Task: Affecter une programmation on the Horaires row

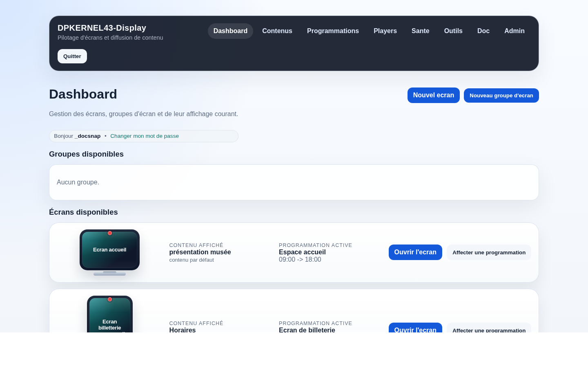Action: click(489, 328)
